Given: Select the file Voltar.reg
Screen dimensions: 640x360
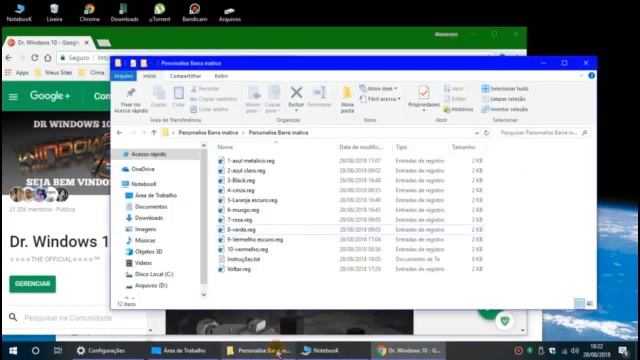Looking at the screenshot, I should click(239, 269).
